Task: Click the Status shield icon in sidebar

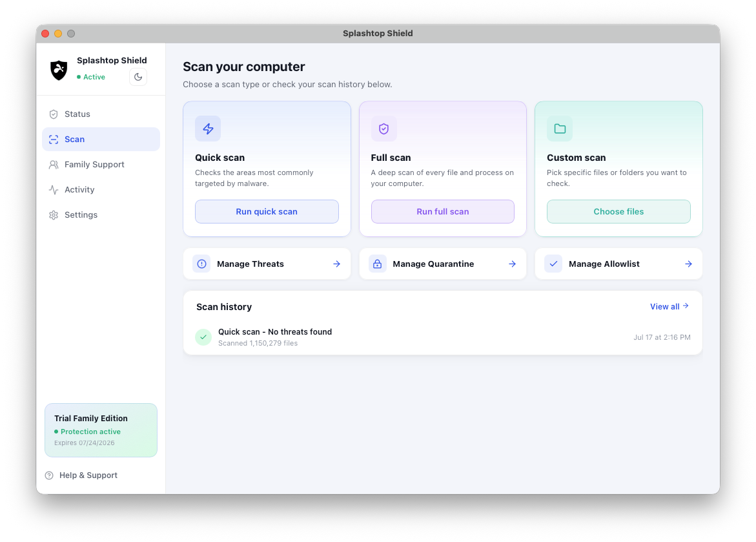Action: [x=54, y=114]
